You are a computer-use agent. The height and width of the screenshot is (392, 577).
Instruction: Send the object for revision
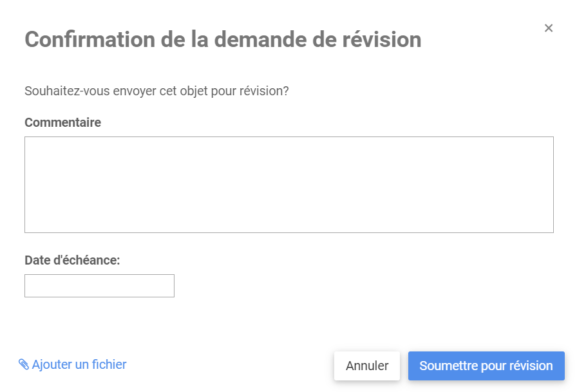tap(486, 366)
